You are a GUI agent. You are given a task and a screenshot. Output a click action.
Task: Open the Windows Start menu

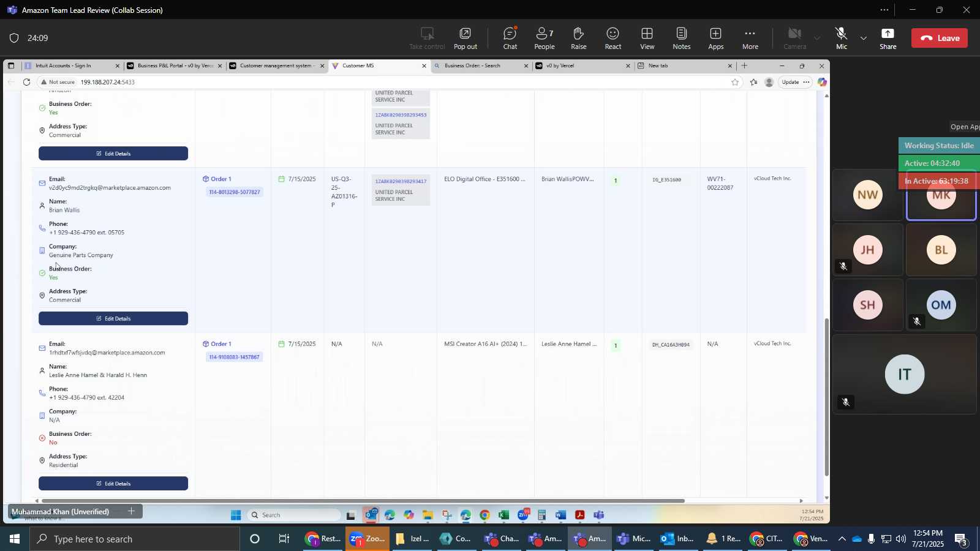click(14, 539)
